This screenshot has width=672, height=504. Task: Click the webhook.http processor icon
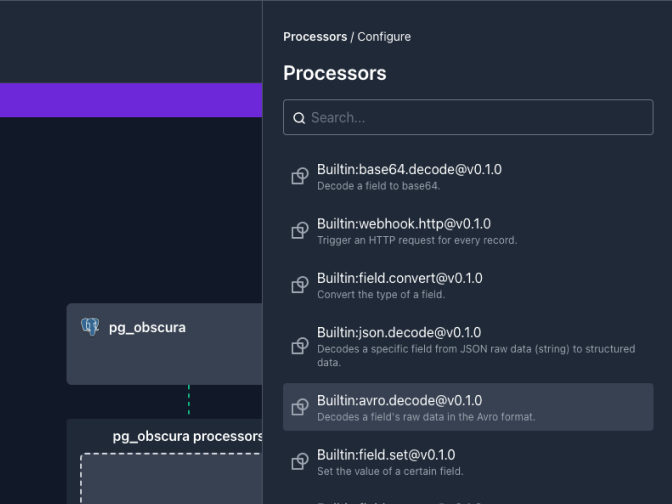click(x=300, y=231)
